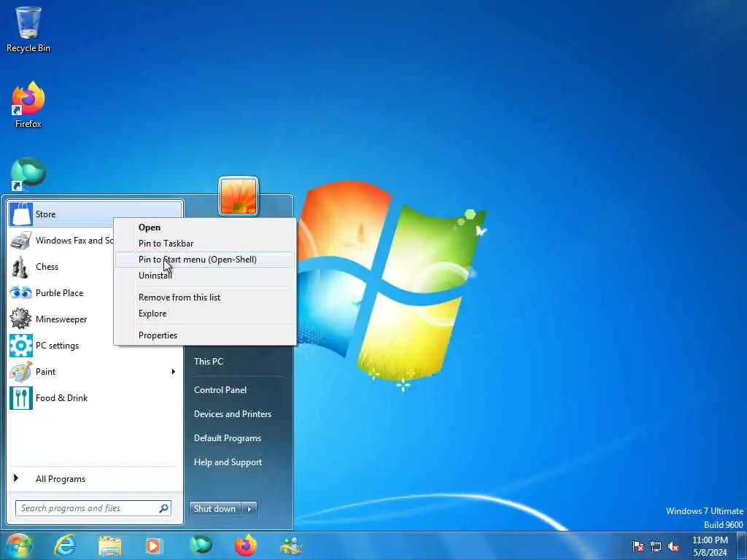Click the Paint palette icon
Image resolution: width=747 pixels, height=560 pixels.
(21, 371)
